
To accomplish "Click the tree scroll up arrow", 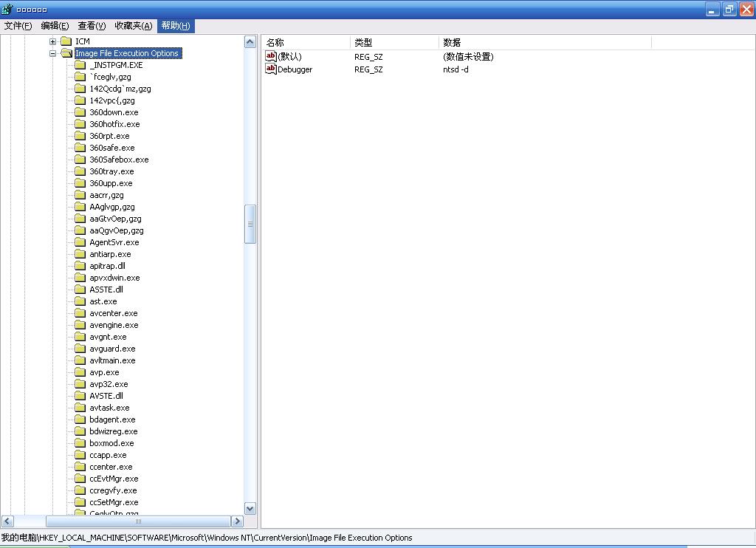I will [250, 42].
